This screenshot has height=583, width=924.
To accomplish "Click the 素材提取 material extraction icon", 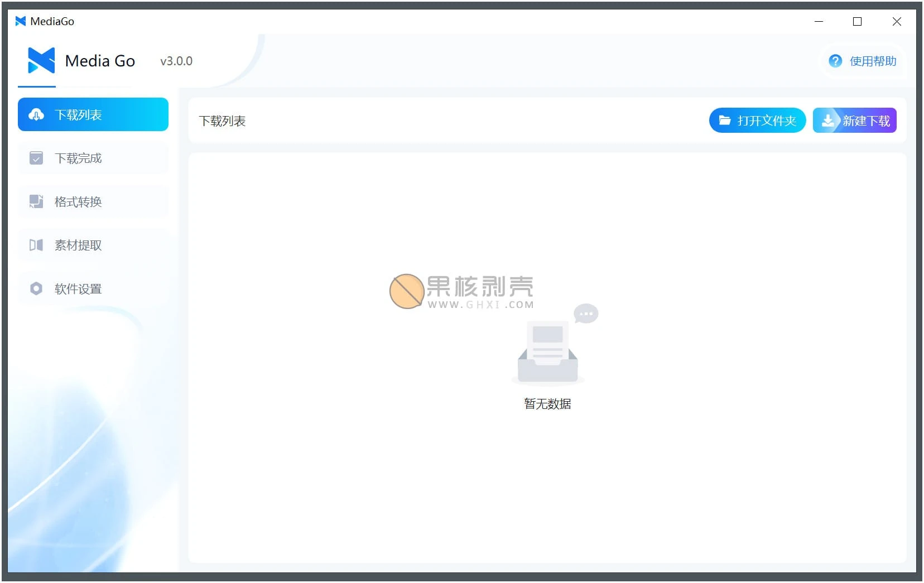I will coord(36,245).
